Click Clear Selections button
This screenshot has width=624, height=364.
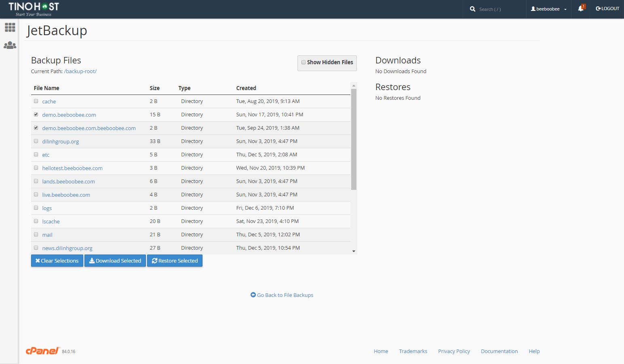coord(57,261)
